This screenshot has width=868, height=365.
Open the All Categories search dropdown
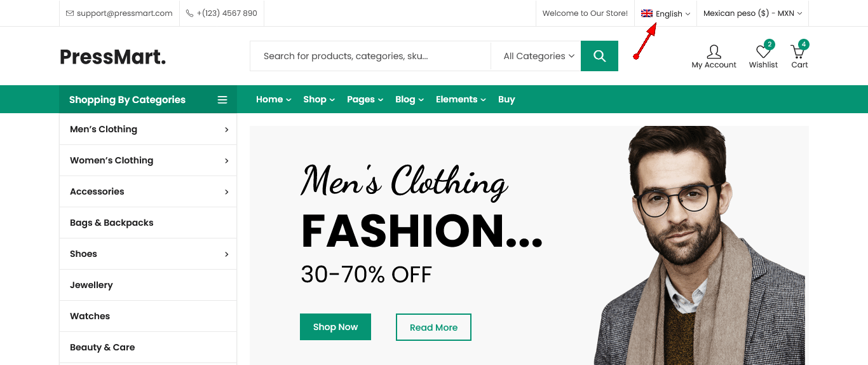pyautogui.click(x=538, y=56)
